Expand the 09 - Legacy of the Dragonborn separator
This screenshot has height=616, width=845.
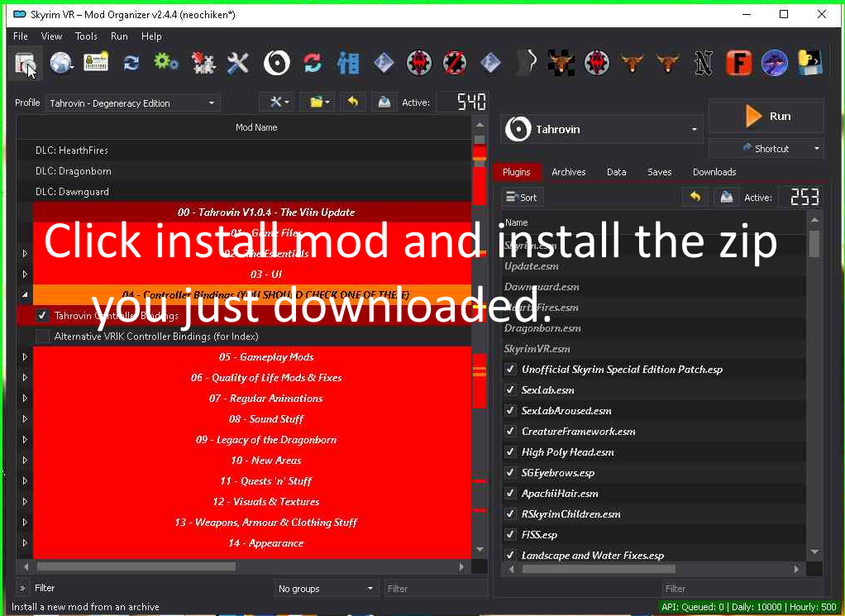[x=25, y=439]
